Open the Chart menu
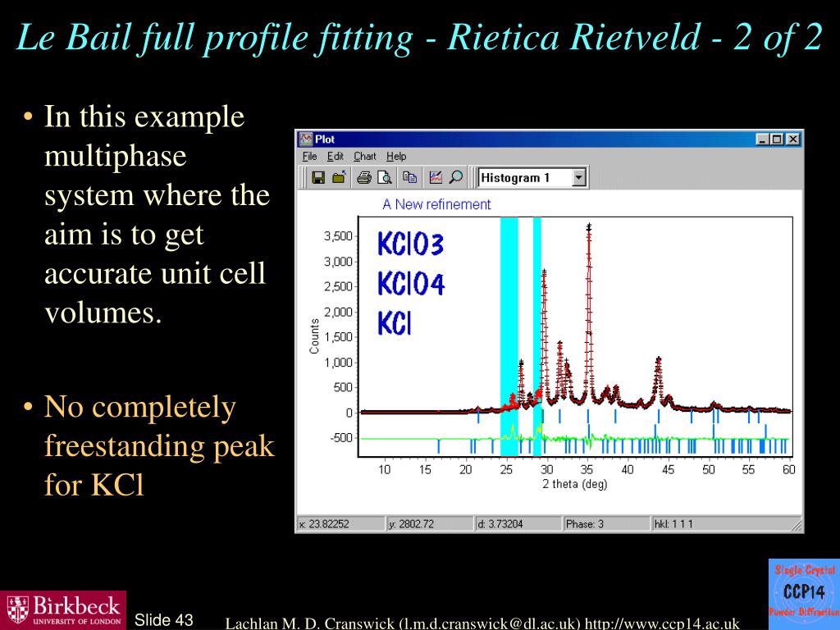 coord(365,157)
